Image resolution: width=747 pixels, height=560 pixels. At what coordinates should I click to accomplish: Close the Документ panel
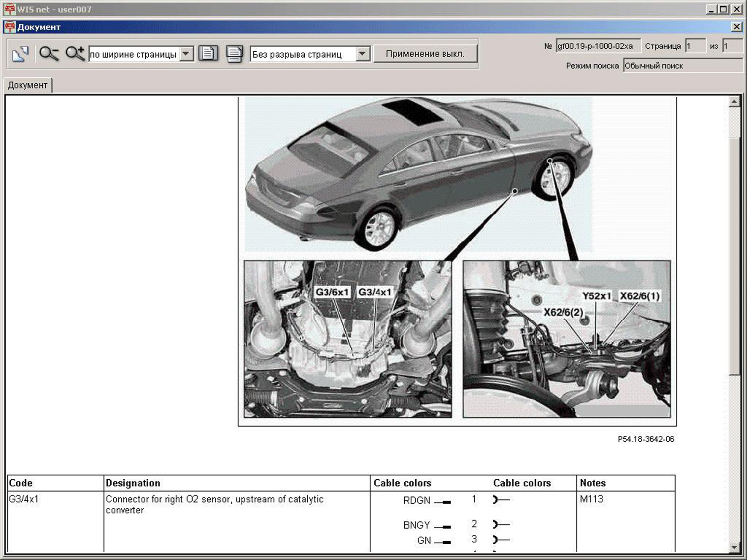click(x=736, y=27)
